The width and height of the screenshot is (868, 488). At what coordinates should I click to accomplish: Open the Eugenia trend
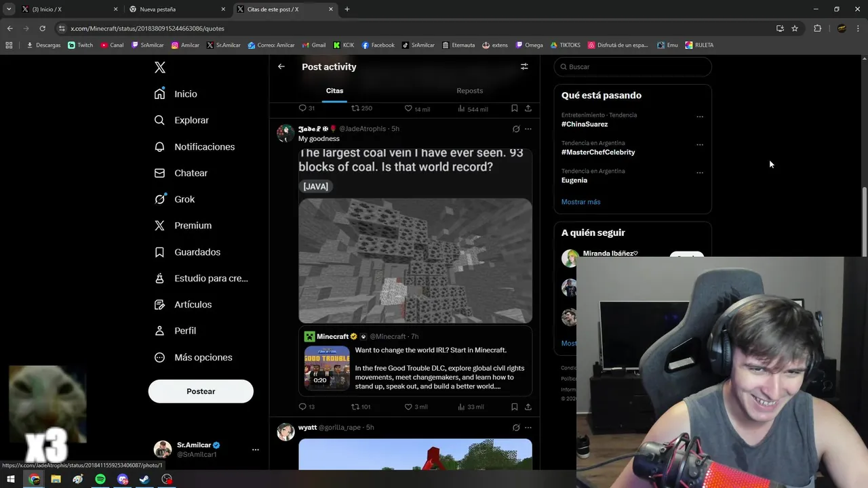[574, 180]
